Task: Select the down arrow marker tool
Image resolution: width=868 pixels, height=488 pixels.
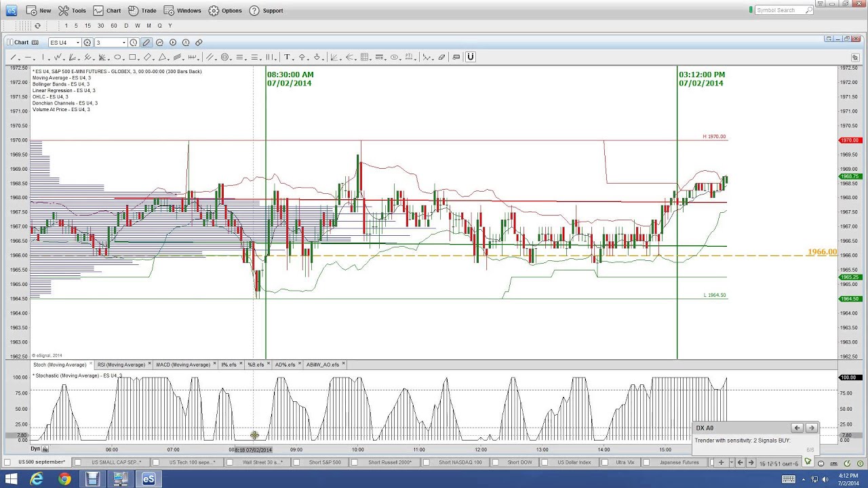Action: 317,58
